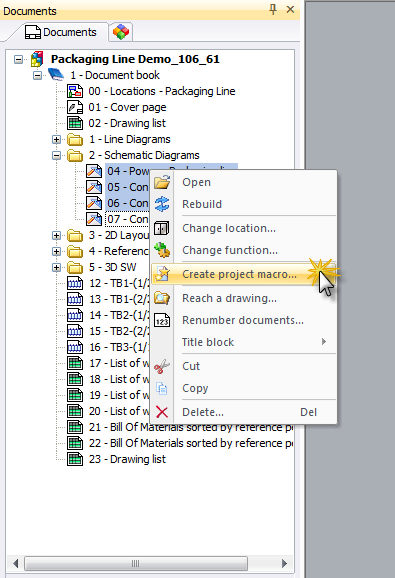Choose Copy from the context menu
This screenshot has width=395, height=578.
(244, 388)
